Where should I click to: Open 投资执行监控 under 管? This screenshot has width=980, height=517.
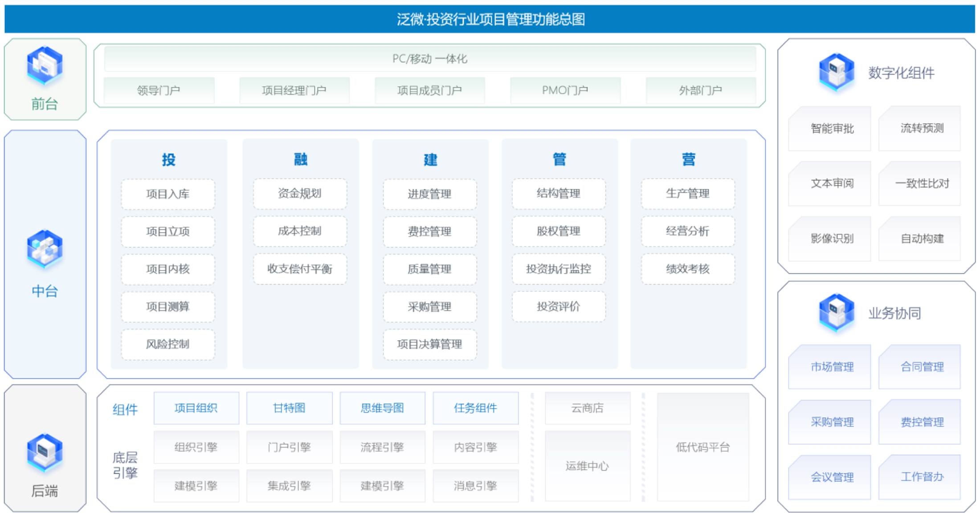coord(559,269)
